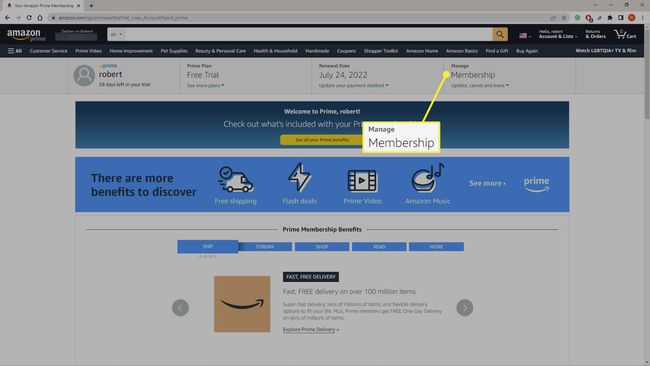Go to the browser home page

[40, 17]
